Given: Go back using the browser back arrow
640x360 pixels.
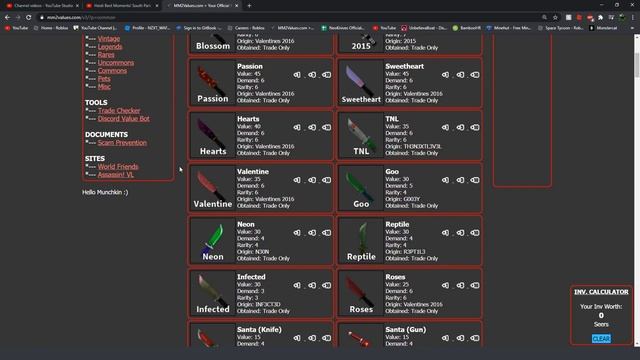Looking at the screenshot, I should point(7,18).
